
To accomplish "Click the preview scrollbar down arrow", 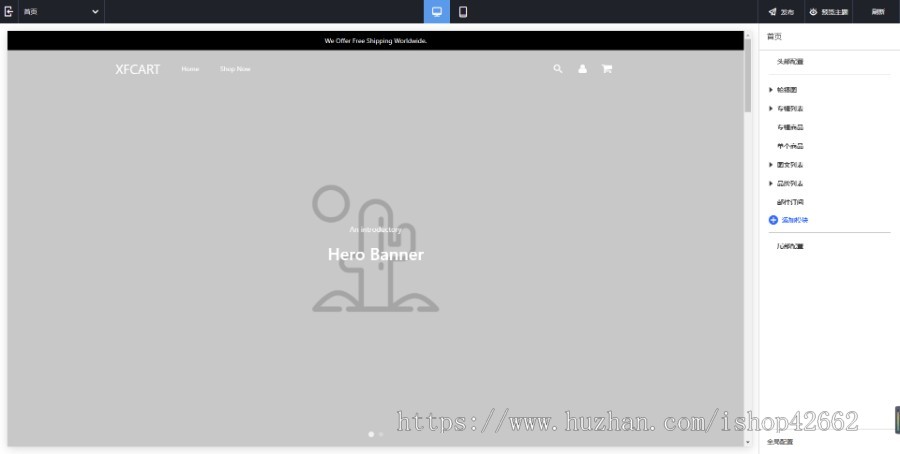I will (x=747, y=443).
